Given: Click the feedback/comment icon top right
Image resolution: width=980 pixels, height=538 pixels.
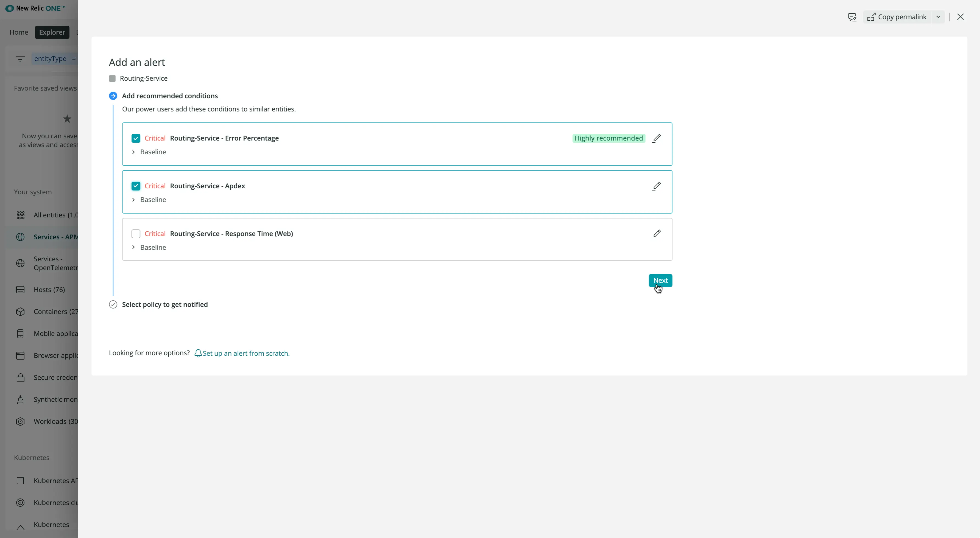Looking at the screenshot, I should (x=853, y=16).
